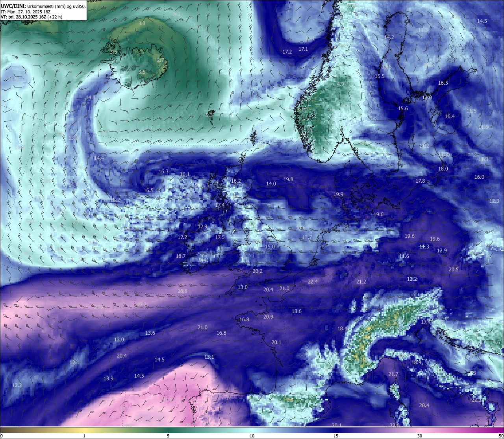Click the map value 15.0 over England
The image size is (504, 439).
[270, 247]
